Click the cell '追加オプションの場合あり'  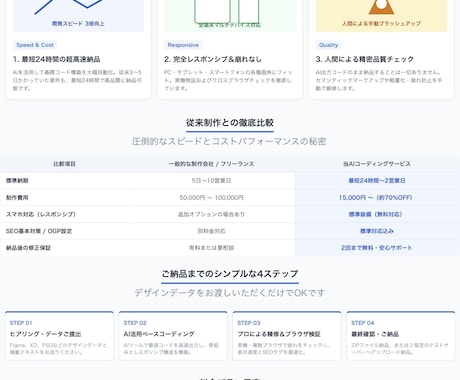(211, 214)
